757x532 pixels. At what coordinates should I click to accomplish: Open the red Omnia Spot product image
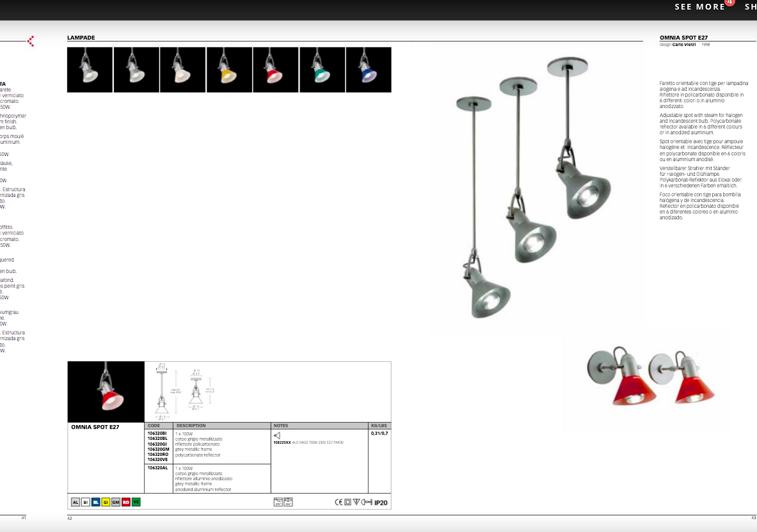[x=106, y=391]
